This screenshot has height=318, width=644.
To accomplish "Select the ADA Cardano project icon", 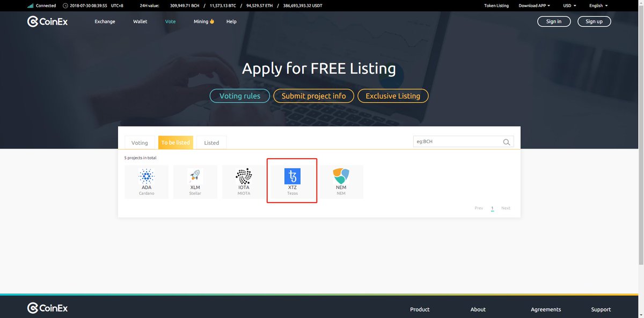I will pyautogui.click(x=147, y=175).
